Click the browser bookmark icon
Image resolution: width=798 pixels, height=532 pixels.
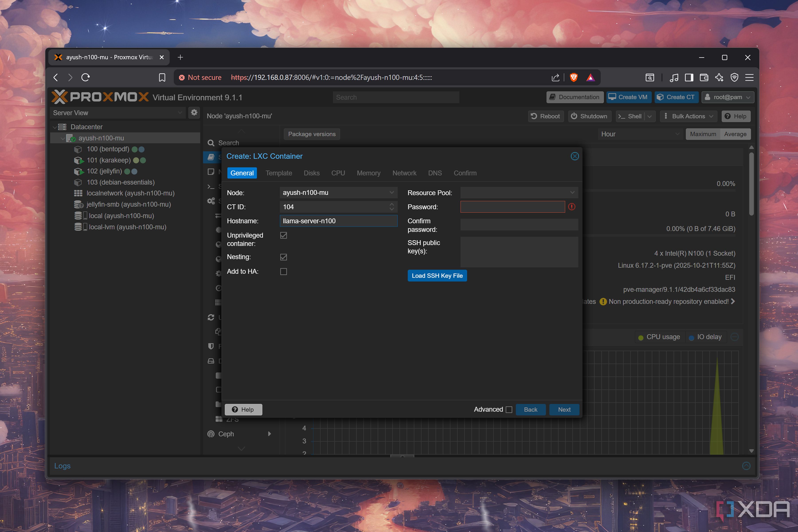point(162,78)
